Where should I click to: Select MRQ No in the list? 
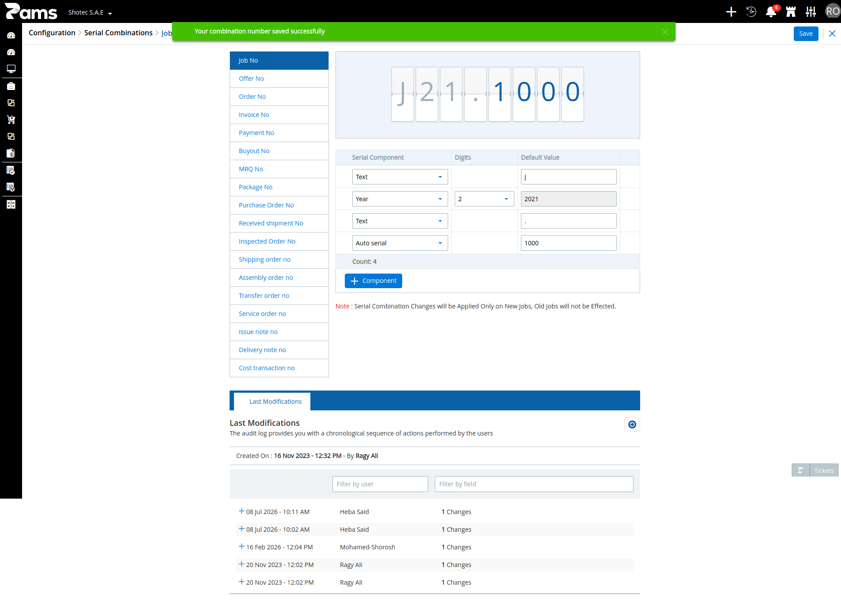tap(279, 169)
